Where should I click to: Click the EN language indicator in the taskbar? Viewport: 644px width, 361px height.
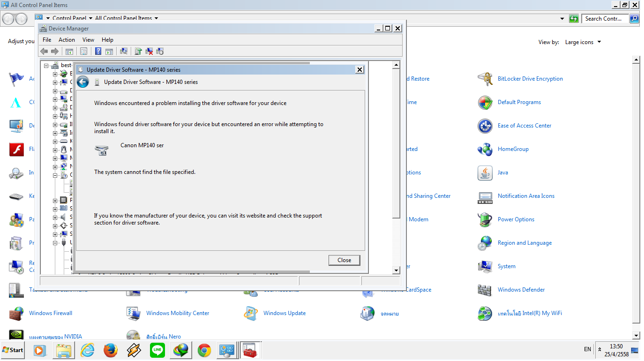587,349
